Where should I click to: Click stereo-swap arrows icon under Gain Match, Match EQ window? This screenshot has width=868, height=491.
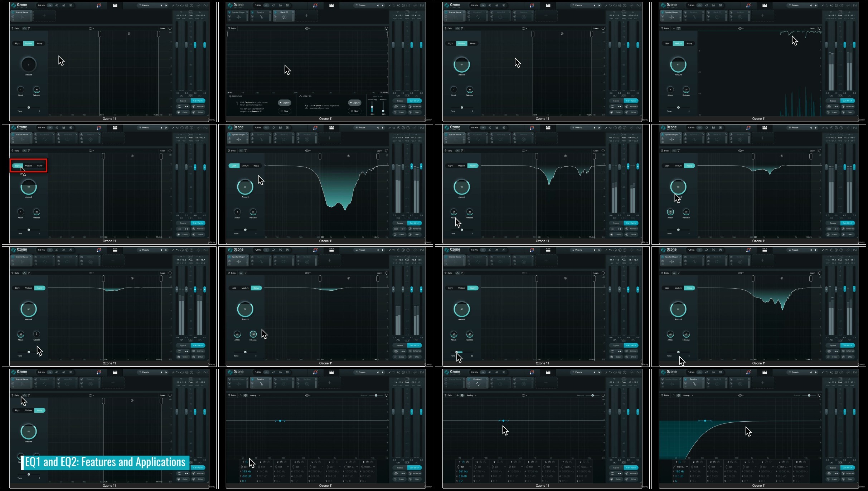point(403,107)
